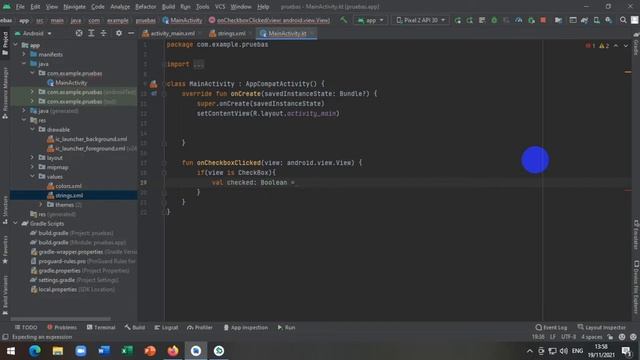Open Firefox from the taskbar
This screenshot has width=640, height=360.
coord(173,351)
